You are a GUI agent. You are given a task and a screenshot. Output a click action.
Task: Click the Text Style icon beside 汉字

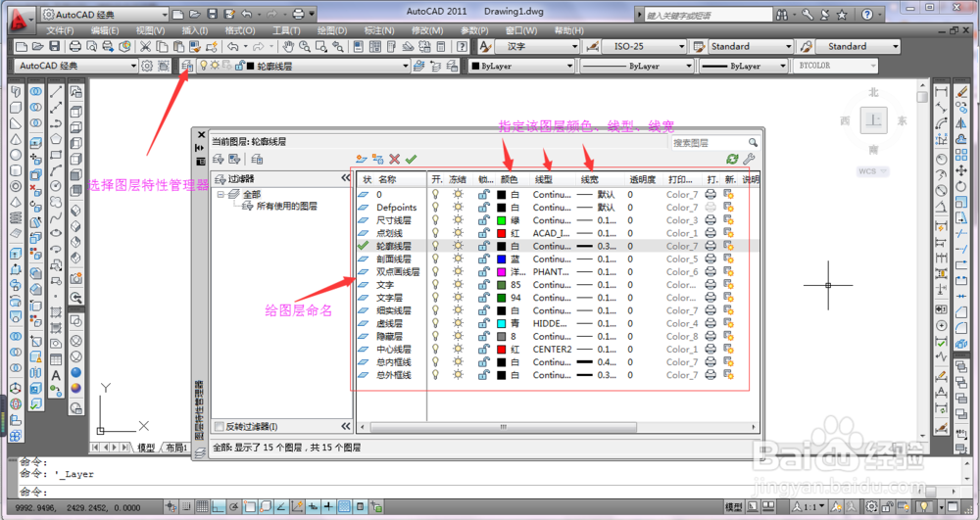(485, 46)
